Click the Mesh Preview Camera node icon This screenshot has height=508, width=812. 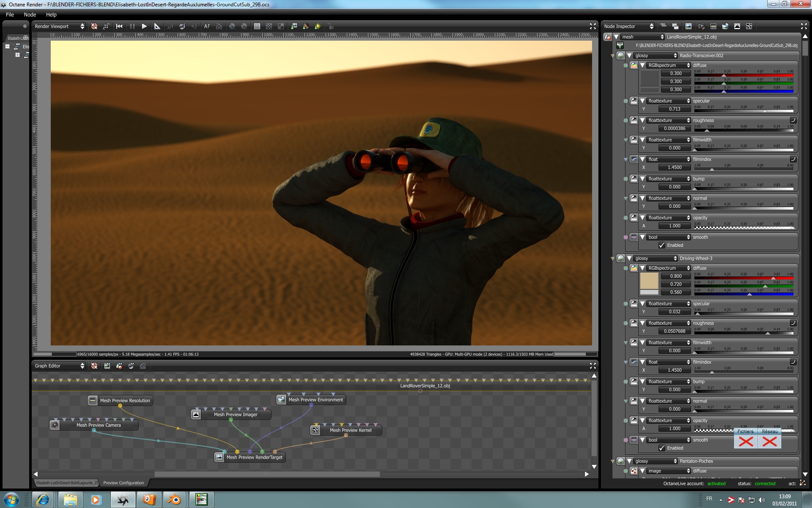[55, 425]
